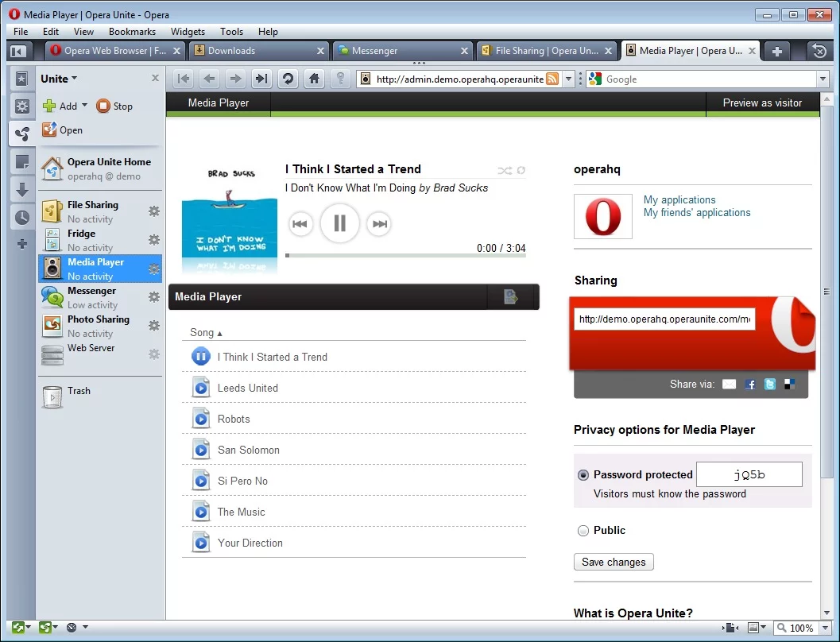Click the Photo Sharing settings gear

154,326
